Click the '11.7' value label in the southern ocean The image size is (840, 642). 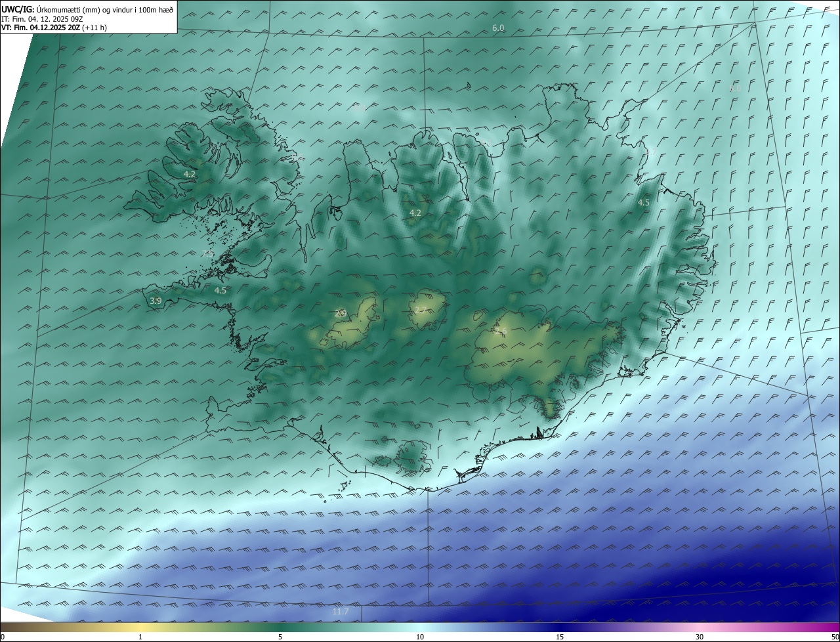click(x=341, y=611)
